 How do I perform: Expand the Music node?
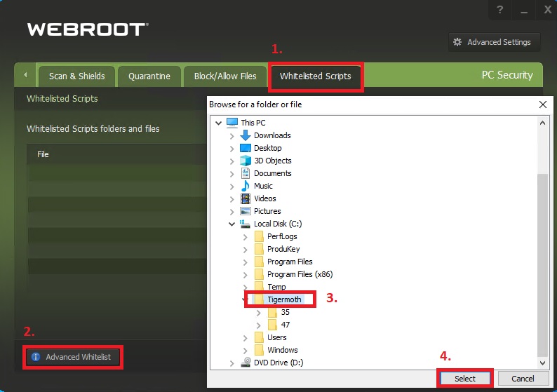tap(232, 187)
